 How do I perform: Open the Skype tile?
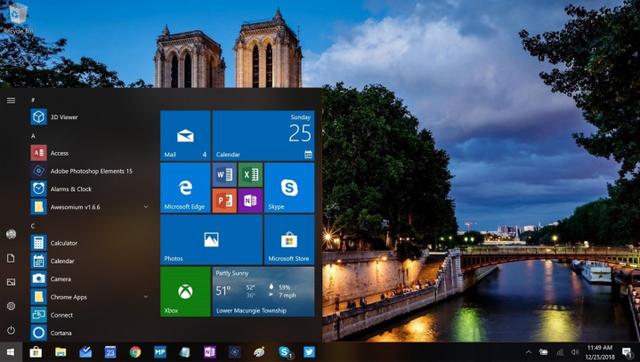coord(289,188)
